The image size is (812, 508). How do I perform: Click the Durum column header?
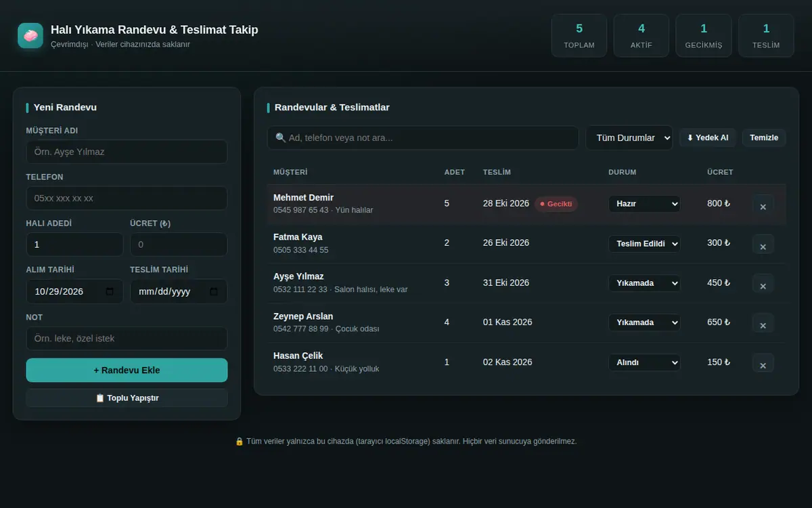coord(623,172)
